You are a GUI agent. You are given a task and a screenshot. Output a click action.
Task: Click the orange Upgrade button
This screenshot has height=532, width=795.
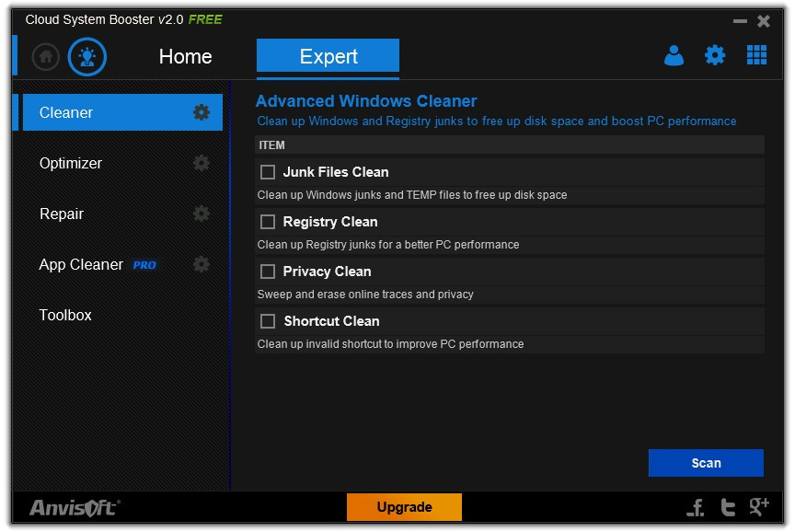(x=404, y=507)
